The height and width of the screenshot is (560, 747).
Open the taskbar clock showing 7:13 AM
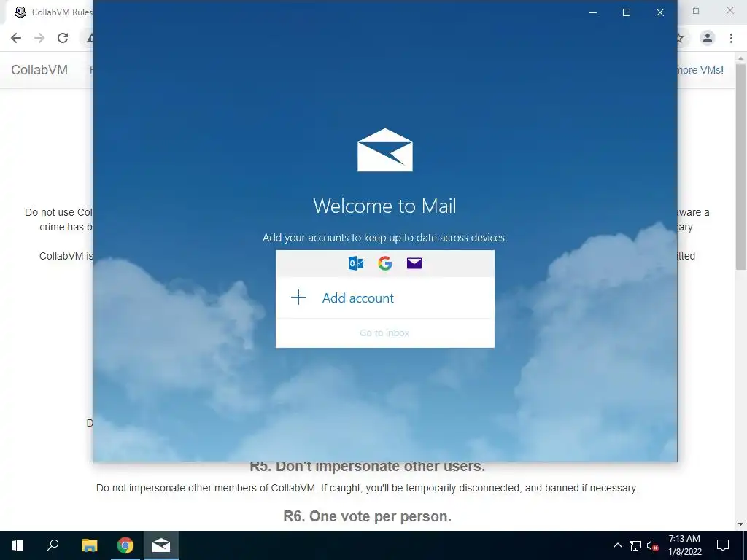click(684, 545)
